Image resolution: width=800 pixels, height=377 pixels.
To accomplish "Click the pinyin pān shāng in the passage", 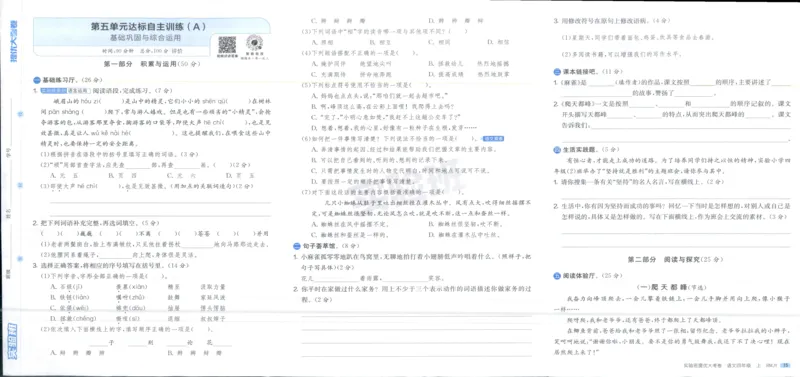I will coord(64,112).
